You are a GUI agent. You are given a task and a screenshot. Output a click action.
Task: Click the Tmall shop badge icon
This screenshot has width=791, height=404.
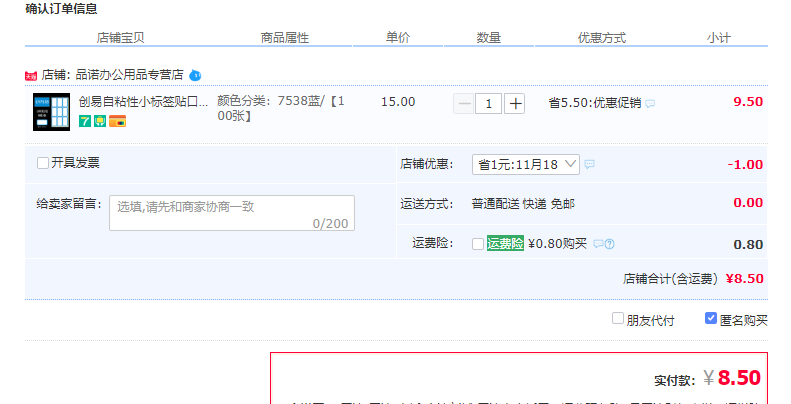tap(31, 76)
